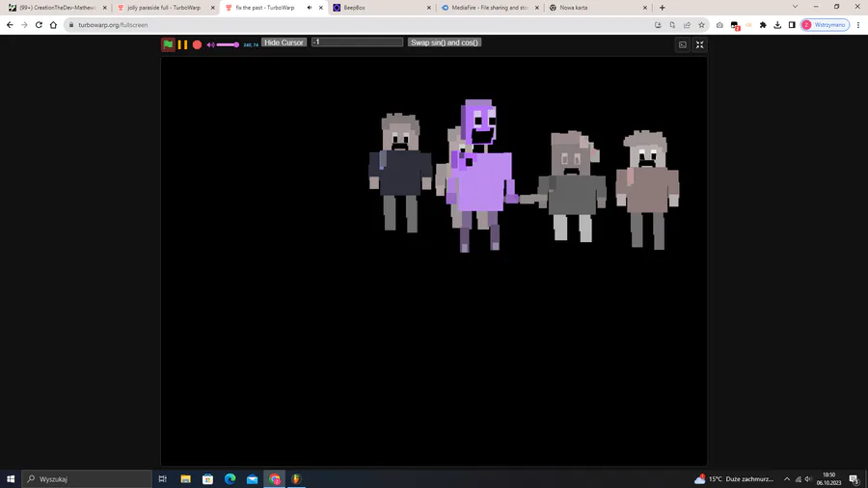Click Chrome icon in taskbar
868x488 pixels.
275,479
